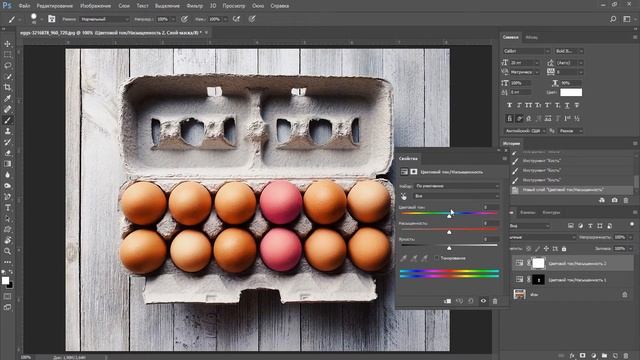Open the Файл menu
Screen dimensions: 640x360
click(24, 6)
